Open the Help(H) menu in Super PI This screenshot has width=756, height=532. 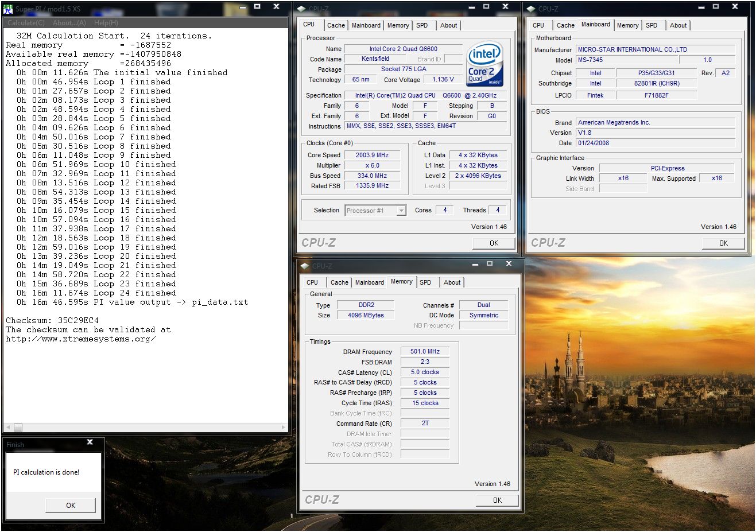pos(106,23)
